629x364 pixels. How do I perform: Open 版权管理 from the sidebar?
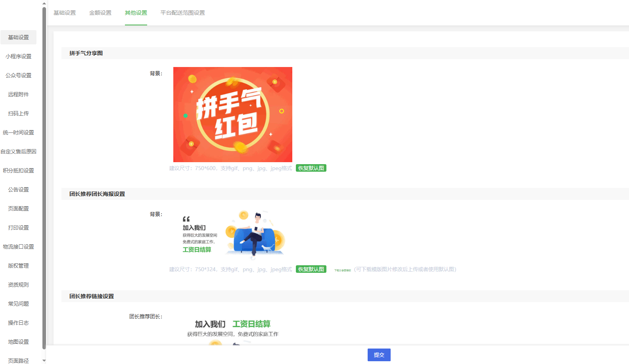click(18, 266)
